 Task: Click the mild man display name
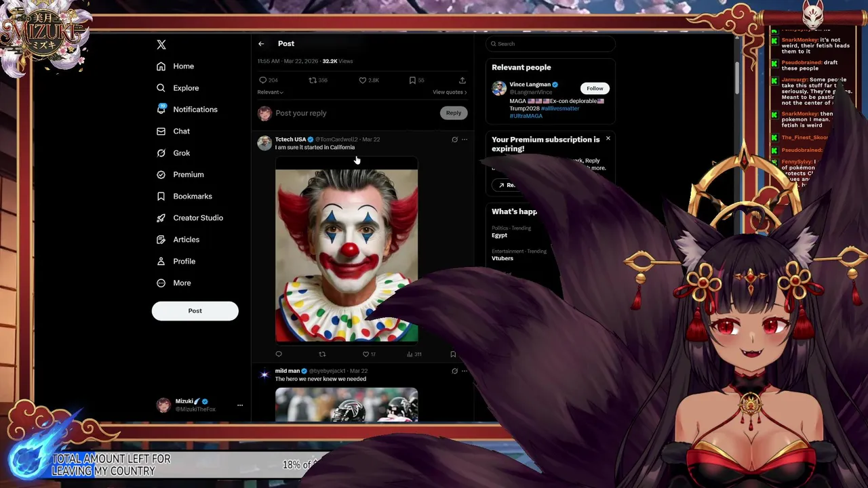[x=288, y=371]
